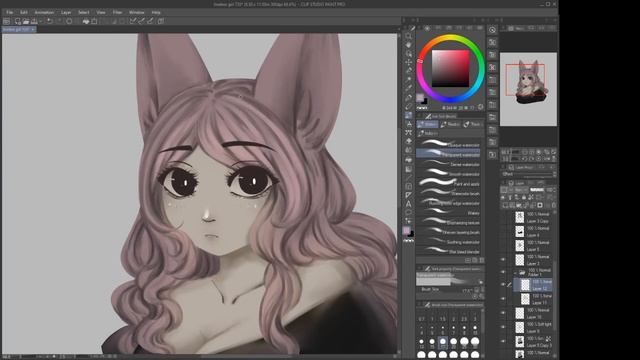Open the Layer palette menu

coord(503,183)
